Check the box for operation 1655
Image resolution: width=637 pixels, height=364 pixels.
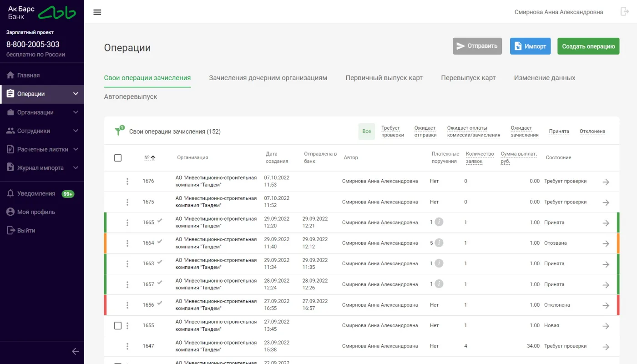pos(118,325)
